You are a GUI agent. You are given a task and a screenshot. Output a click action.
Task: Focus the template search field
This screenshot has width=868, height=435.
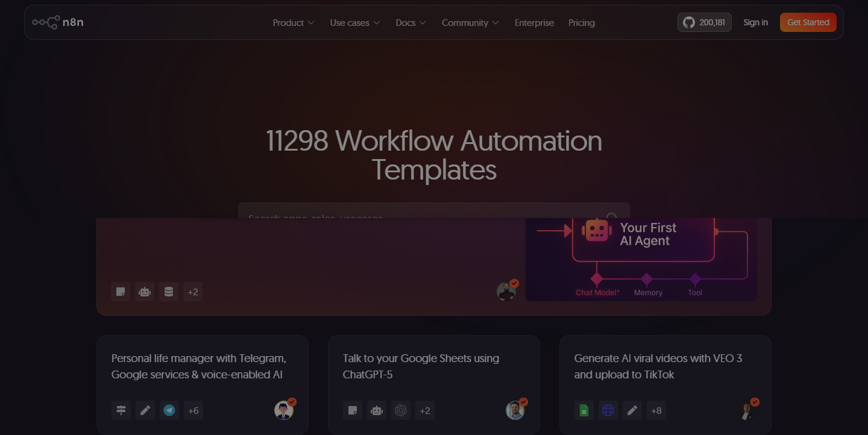coord(434,211)
